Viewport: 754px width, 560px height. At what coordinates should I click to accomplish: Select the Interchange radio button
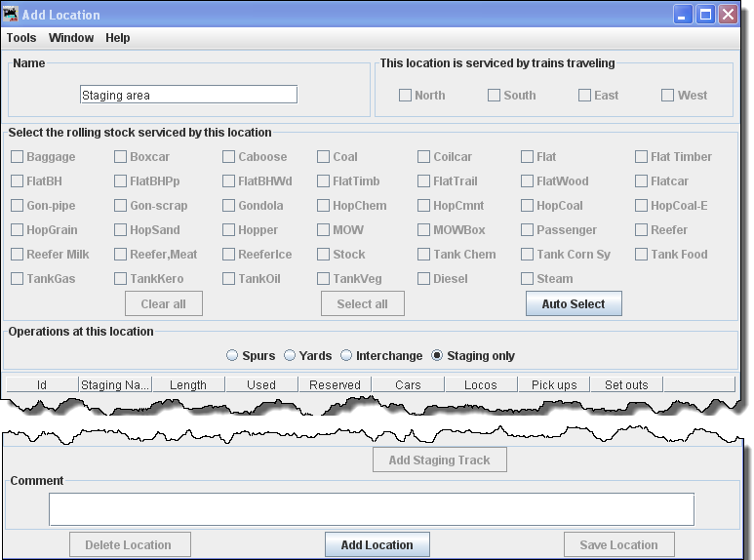[345, 356]
